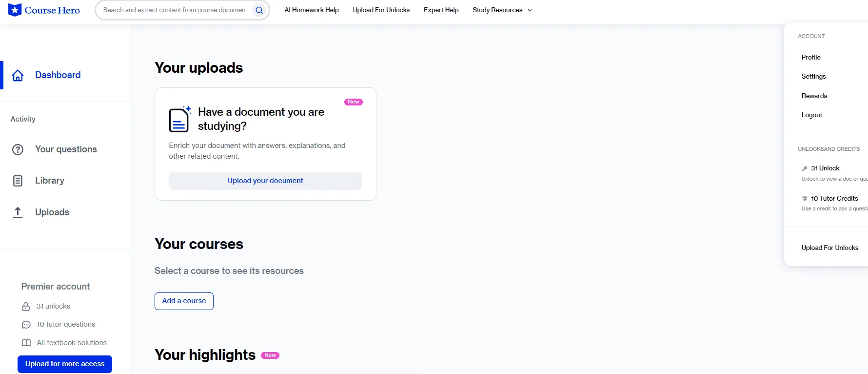Click Upload your document button
The height and width of the screenshot is (374, 868).
[x=265, y=181]
